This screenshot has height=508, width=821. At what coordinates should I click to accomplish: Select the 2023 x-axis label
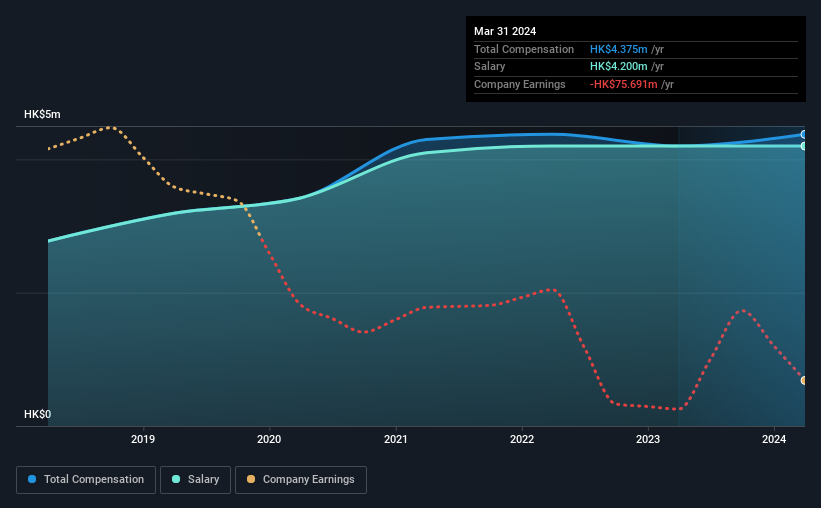pyautogui.click(x=648, y=439)
